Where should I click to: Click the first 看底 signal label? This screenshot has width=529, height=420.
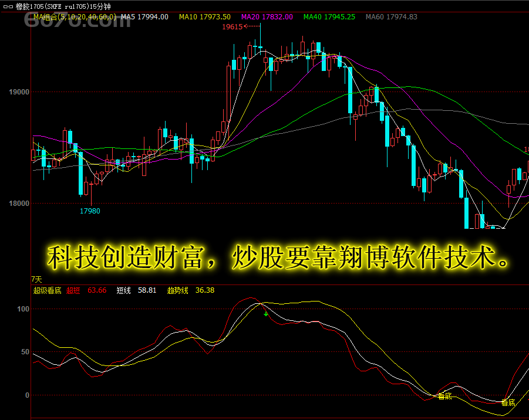(444, 397)
